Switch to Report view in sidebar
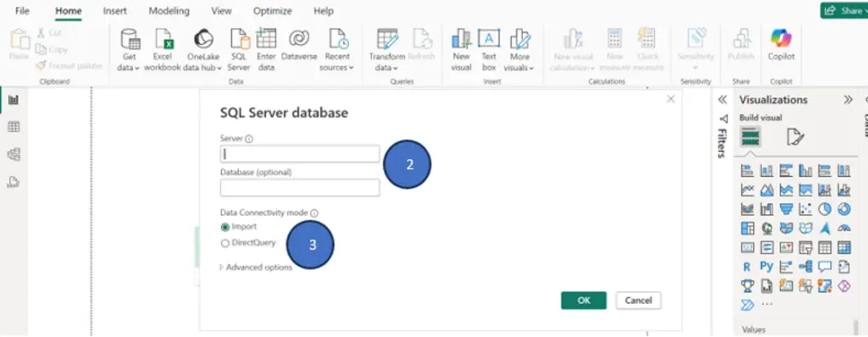 [x=14, y=100]
